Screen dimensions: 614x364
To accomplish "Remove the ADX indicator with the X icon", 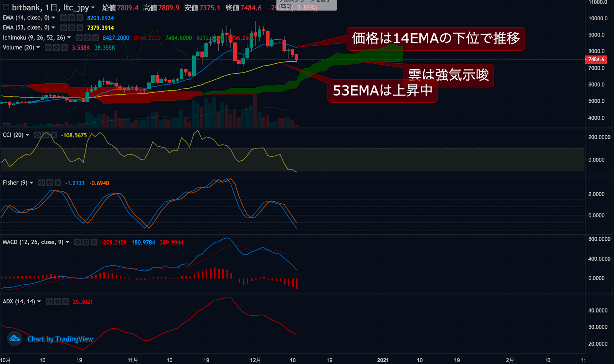I will [x=66, y=302].
